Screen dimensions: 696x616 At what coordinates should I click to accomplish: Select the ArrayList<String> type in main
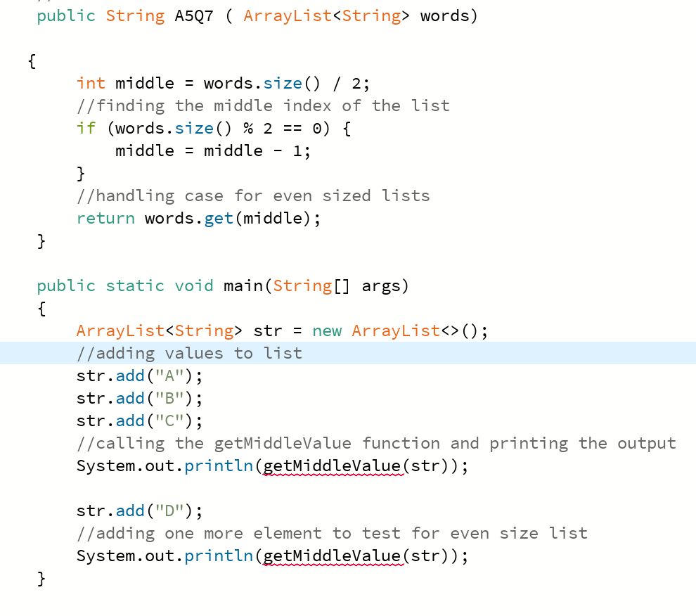[x=155, y=331]
